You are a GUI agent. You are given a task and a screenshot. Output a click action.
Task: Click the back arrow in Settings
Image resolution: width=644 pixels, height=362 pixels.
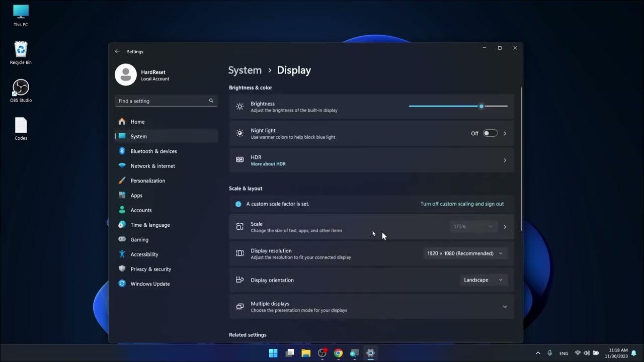tap(117, 51)
